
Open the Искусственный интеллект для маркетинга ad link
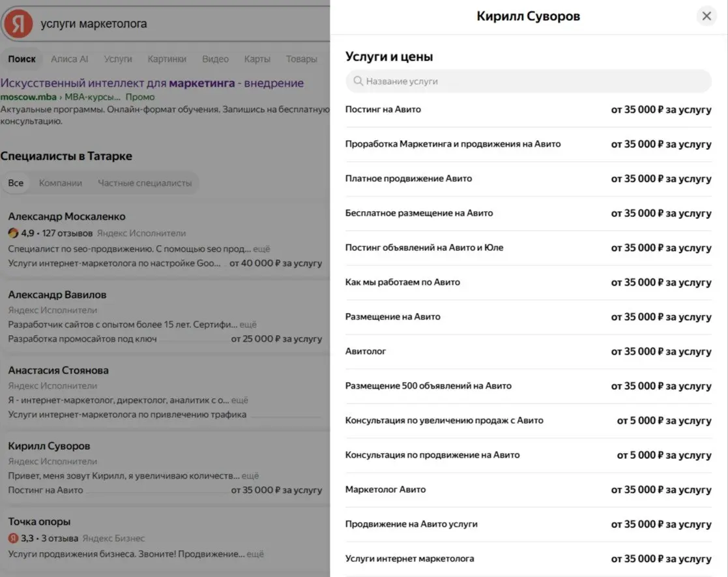(152, 83)
